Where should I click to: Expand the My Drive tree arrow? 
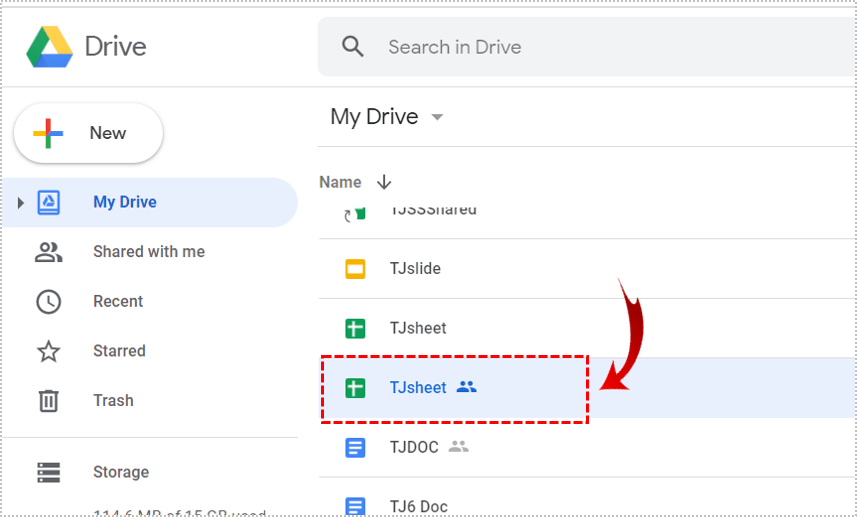(19, 203)
